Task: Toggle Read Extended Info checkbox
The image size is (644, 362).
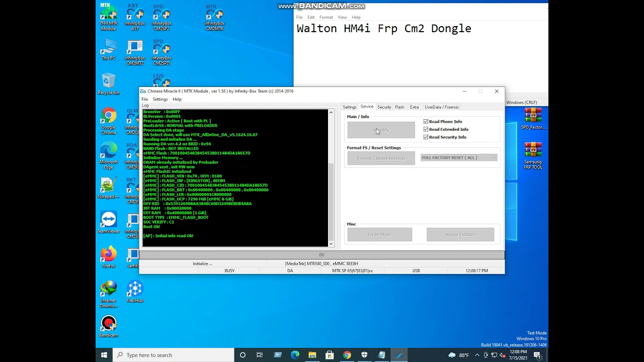Action: click(x=426, y=129)
